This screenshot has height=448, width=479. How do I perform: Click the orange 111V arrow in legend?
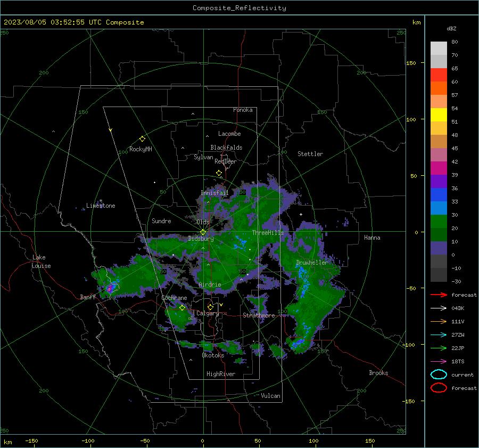439,321
